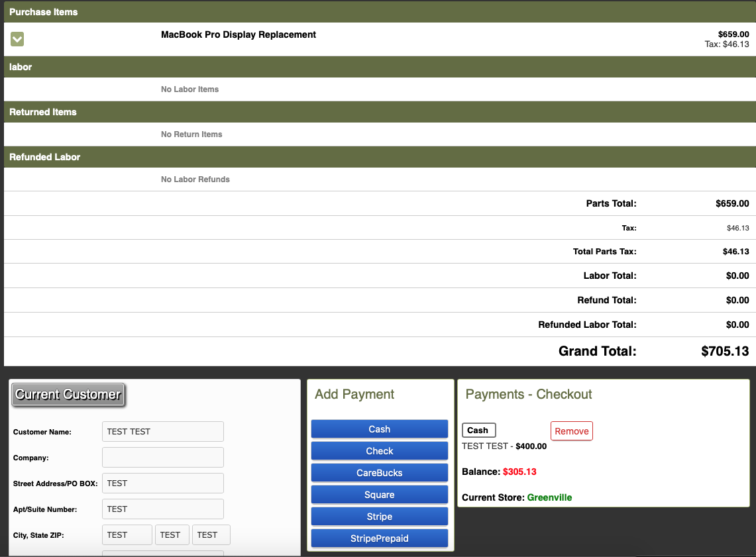The image size is (756, 557).
Task: Choose Square as payment method
Action: click(x=379, y=495)
